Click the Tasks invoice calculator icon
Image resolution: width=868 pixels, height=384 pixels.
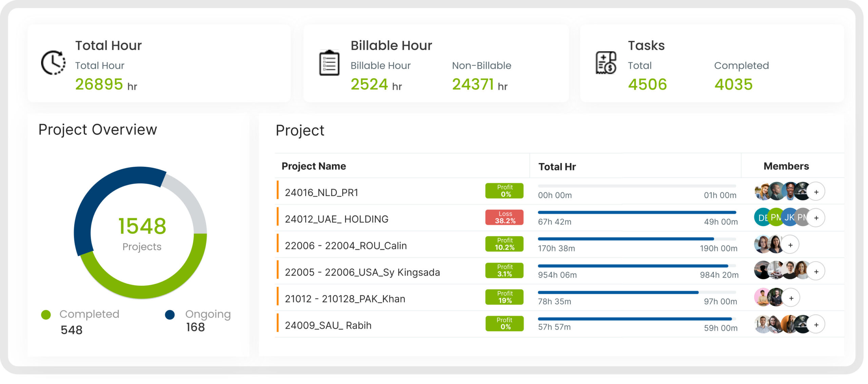tap(606, 63)
